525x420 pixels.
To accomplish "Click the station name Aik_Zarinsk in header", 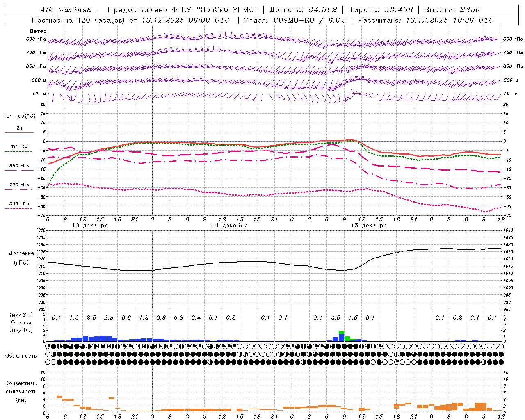I will [x=66, y=10].
